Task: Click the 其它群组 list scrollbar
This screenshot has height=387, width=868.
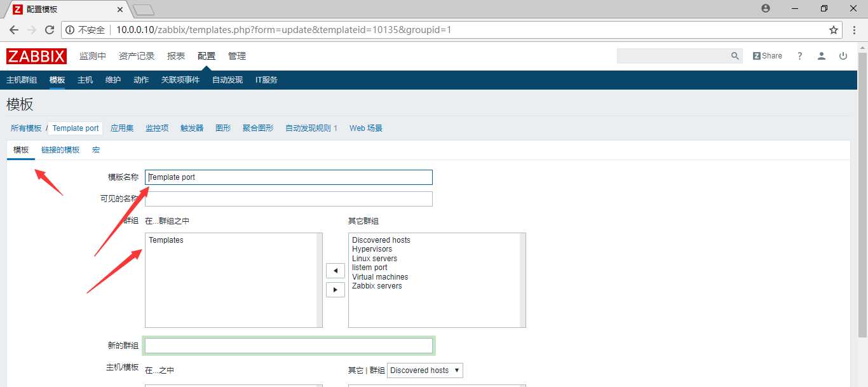Action: pos(522,280)
